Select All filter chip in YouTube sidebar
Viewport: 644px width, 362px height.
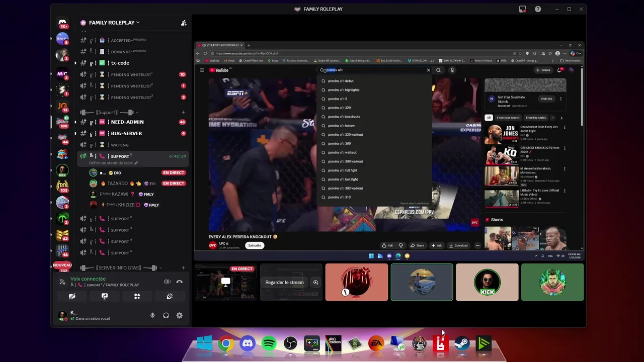(488, 118)
